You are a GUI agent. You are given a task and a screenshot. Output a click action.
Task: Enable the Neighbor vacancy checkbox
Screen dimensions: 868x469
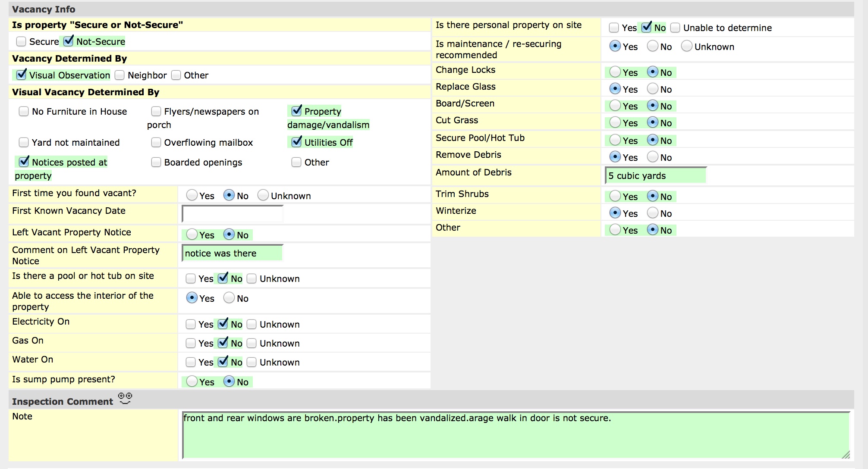pos(120,75)
